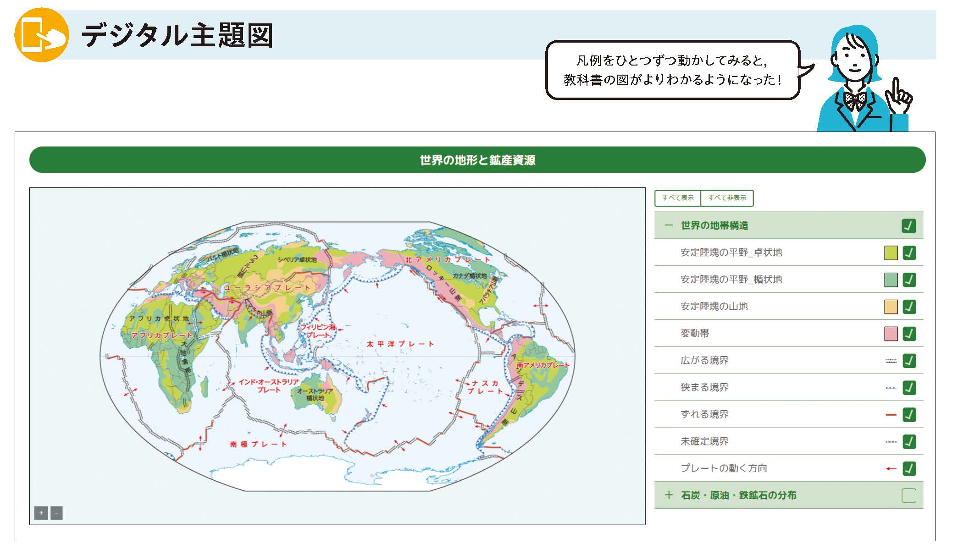
Task: Click the 未確定境界 gray dotted symbol
Action: pyautogui.click(x=891, y=442)
